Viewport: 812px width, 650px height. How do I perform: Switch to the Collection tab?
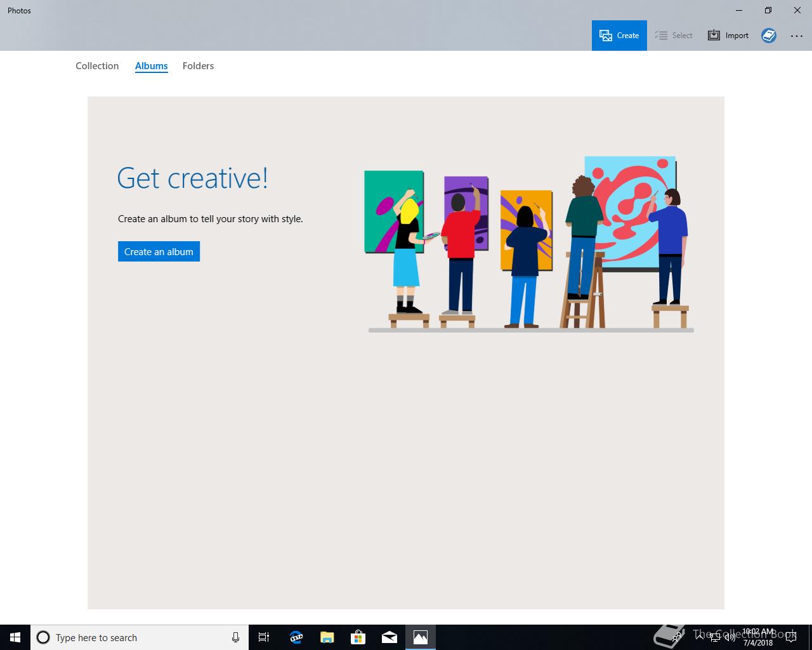coord(97,66)
